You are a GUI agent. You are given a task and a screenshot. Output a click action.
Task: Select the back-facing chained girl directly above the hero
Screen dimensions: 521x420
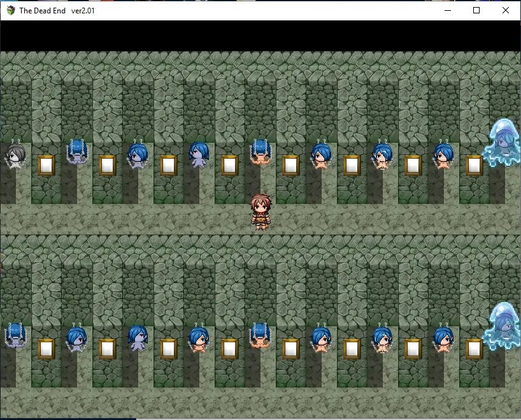260,152
